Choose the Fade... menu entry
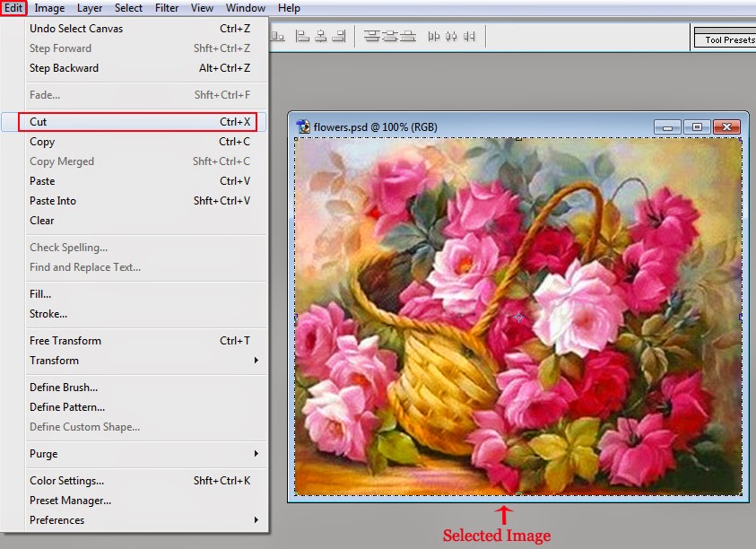The image size is (756, 549). click(140, 95)
